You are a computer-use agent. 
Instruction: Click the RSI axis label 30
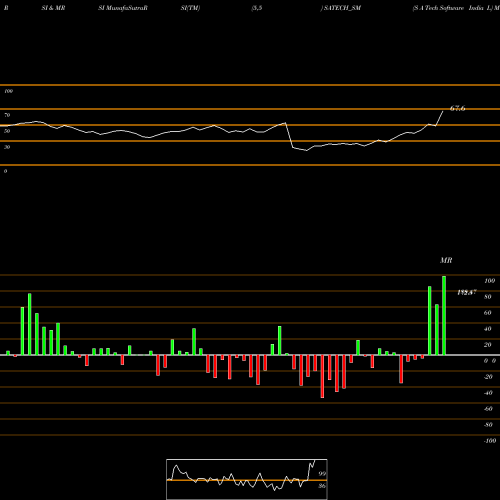coord(7,147)
